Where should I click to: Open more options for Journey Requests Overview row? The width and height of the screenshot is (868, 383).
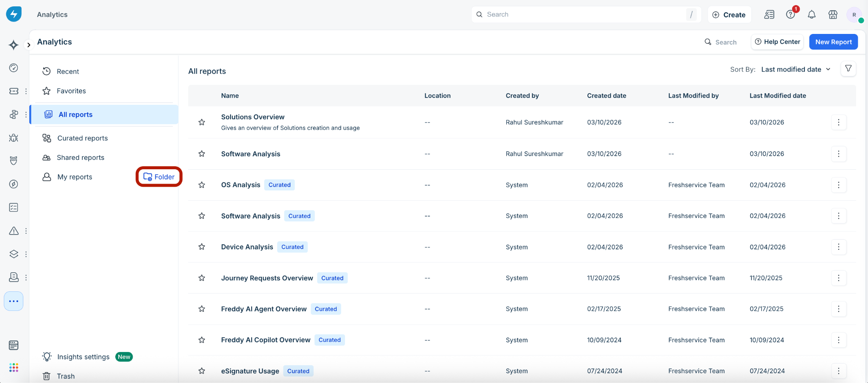coord(838,278)
